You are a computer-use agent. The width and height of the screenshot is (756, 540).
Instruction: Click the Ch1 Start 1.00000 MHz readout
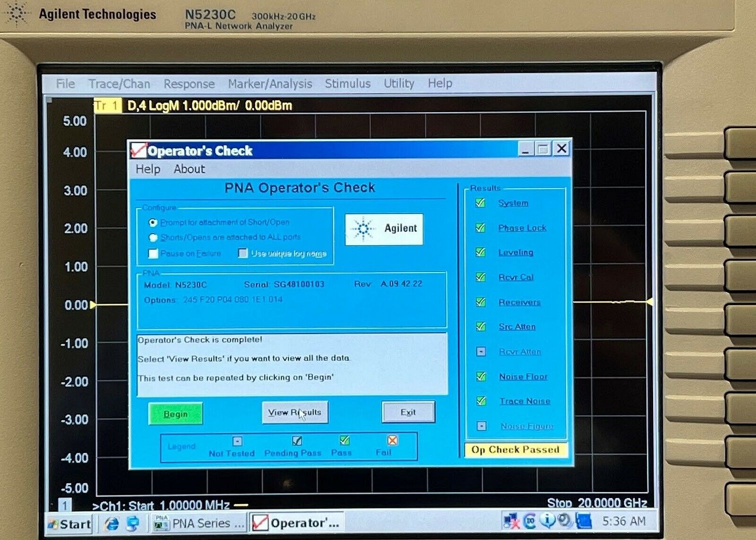click(x=161, y=505)
